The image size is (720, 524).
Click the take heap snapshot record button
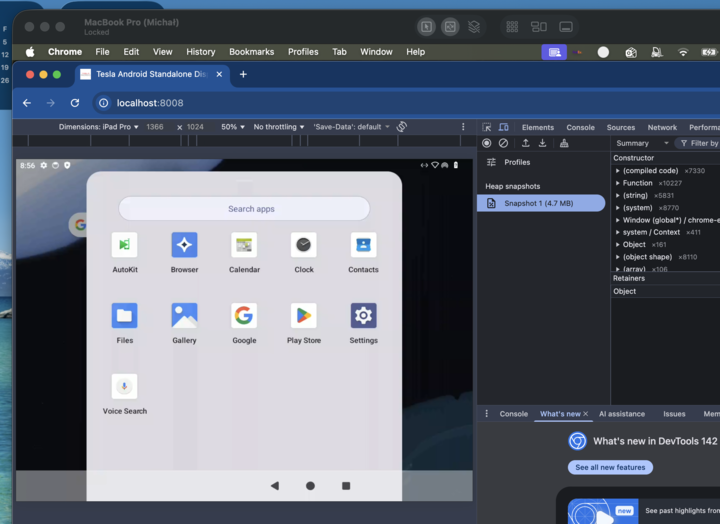(487, 143)
